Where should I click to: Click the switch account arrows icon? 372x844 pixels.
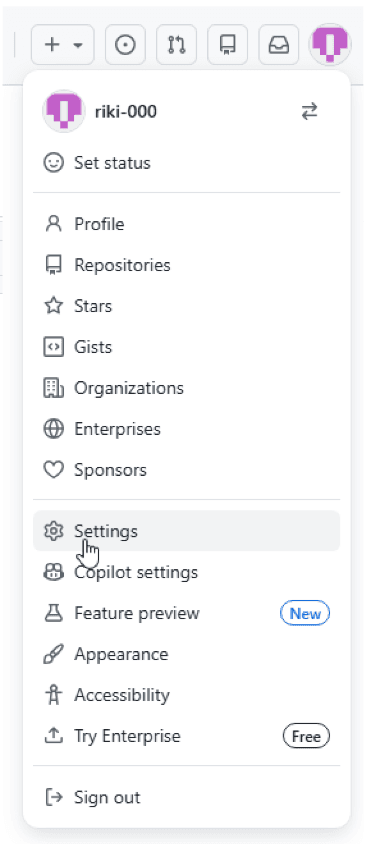pos(309,112)
